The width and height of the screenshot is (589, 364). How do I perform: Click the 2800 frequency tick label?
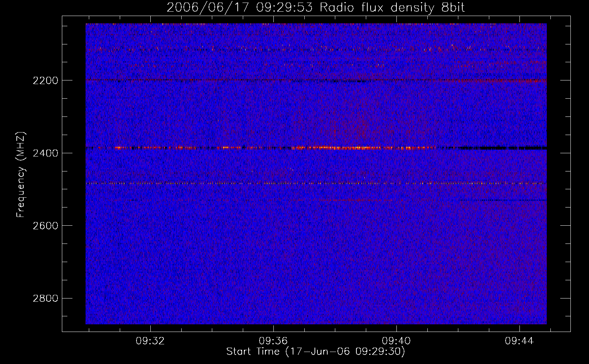[46, 298]
